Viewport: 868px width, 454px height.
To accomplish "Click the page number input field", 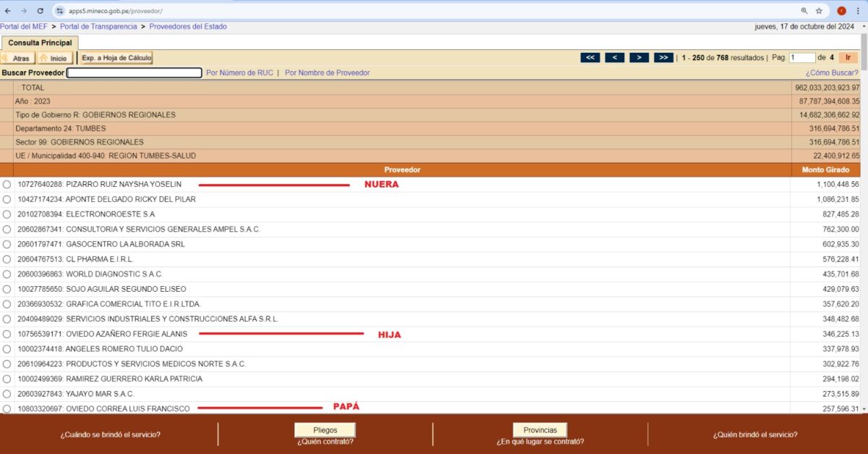I will 802,57.
